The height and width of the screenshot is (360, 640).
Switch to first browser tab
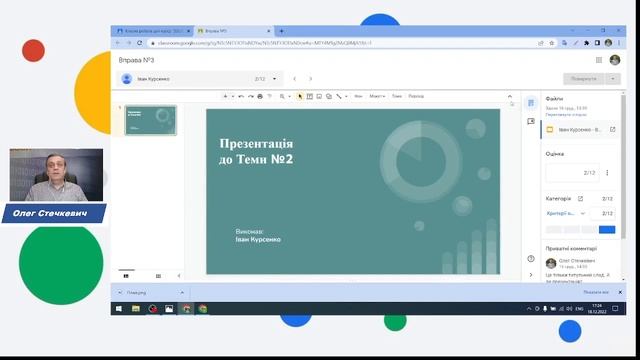[x=153, y=31]
